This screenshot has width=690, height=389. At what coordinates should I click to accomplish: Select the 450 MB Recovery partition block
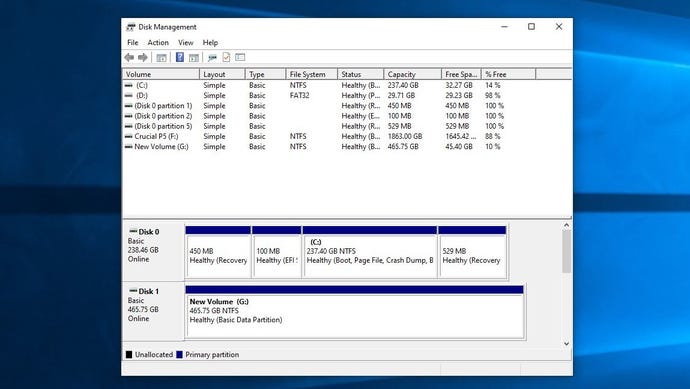pos(218,252)
